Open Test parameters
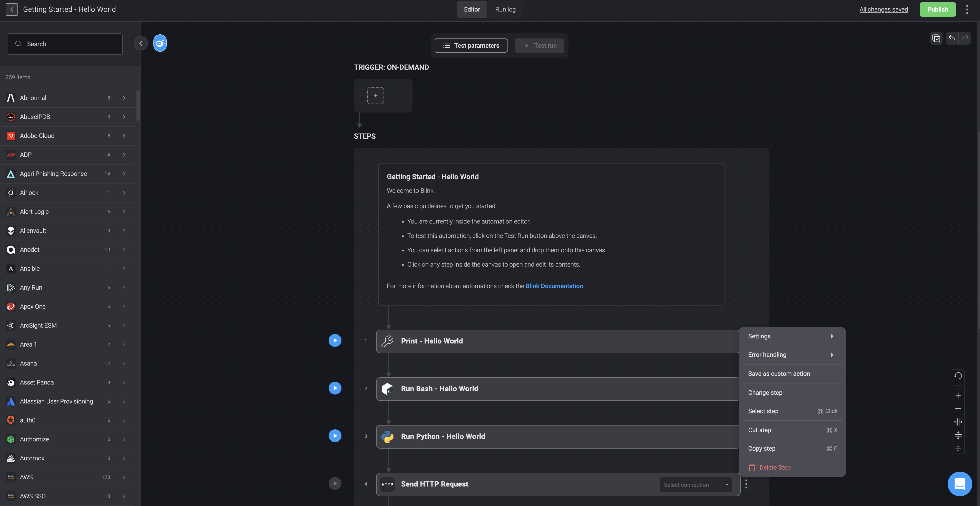This screenshot has height=506, width=980. point(471,46)
